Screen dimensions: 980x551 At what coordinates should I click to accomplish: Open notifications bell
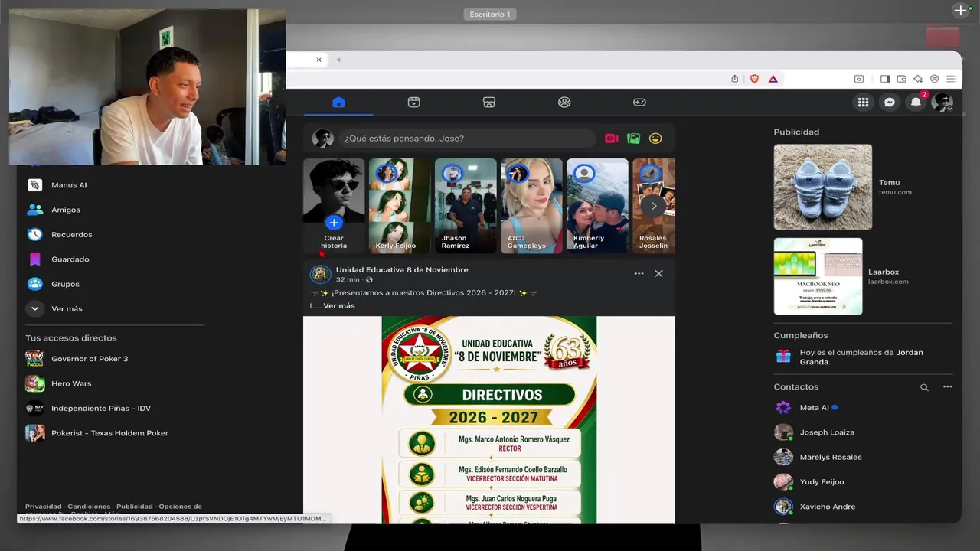coord(916,102)
